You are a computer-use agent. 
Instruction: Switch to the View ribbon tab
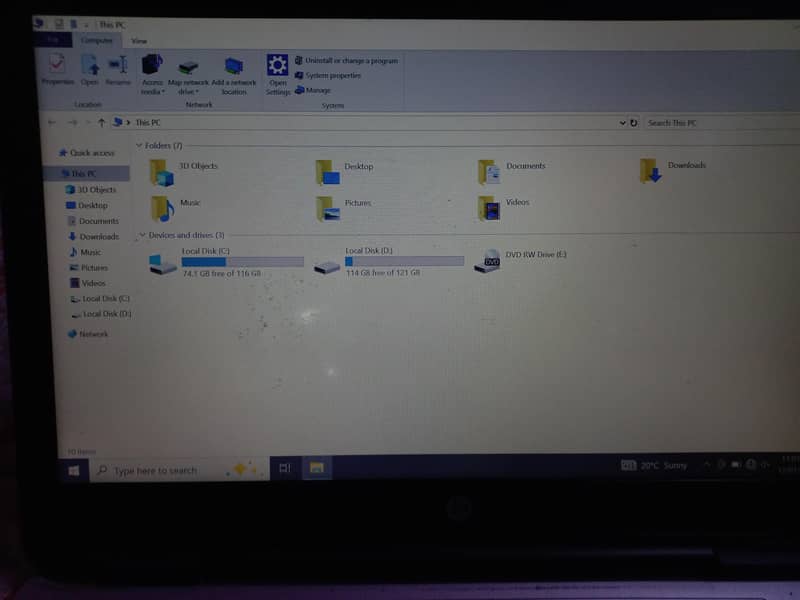coord(139,41)
